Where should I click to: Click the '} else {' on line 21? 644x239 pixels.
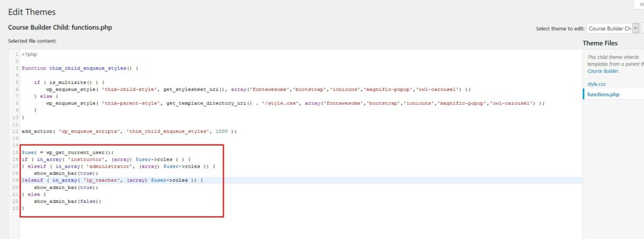click(34, 194)
